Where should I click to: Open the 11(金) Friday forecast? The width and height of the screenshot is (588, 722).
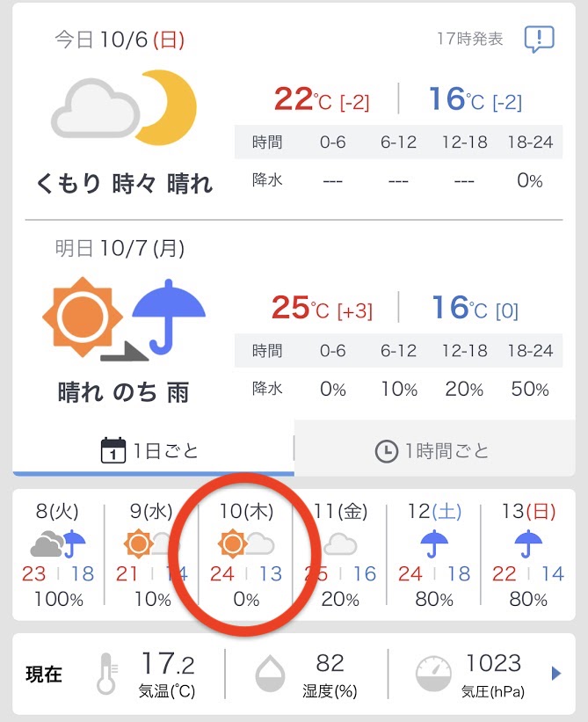(340, 555)
